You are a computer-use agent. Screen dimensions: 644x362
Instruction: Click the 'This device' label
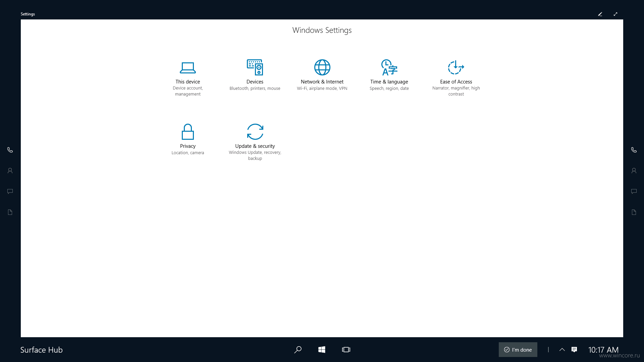(187, 82)
